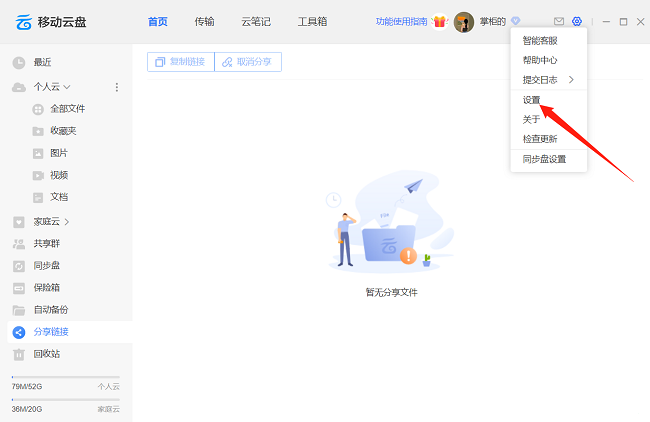Click the gift box icon

pyautogui.click(x=439, y=21)
